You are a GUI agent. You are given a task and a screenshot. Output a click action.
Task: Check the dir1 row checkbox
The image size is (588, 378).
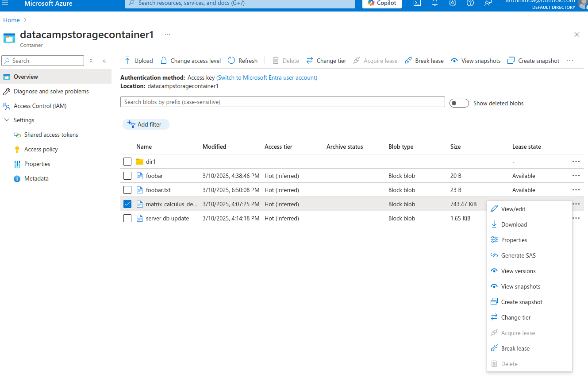pyautogui.click(x=127, y=162)
